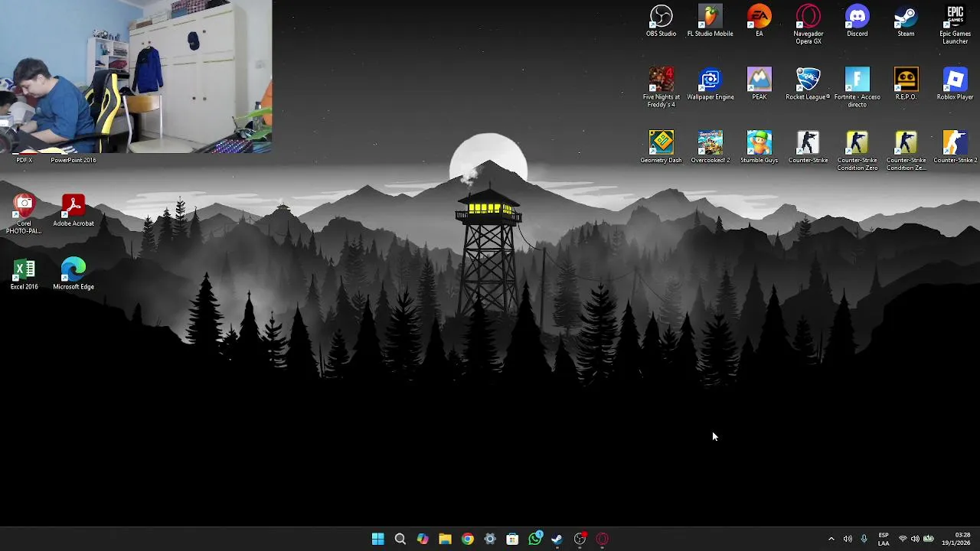Open the Windows Start menu
The height and width of the screenshot is (551, 980).
[x=377, y=539]
